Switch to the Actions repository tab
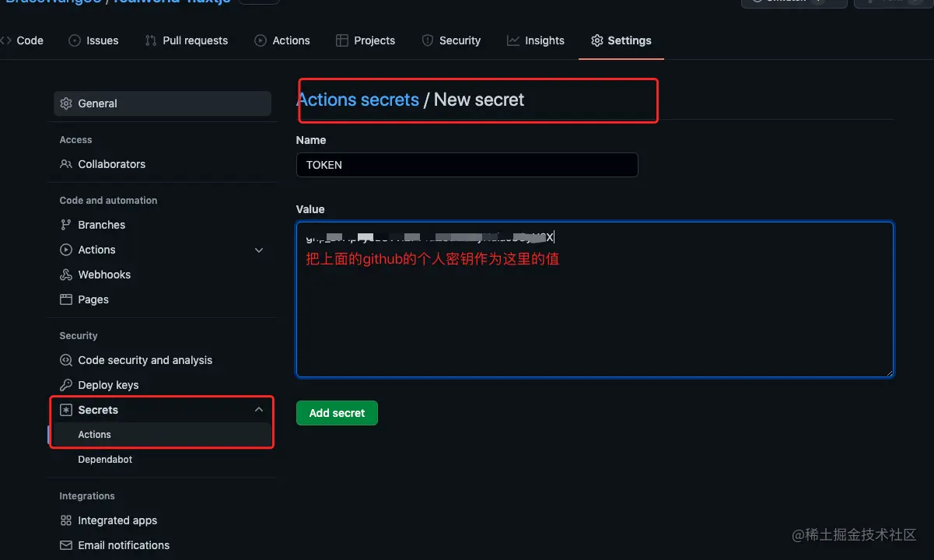 [282, 40]
